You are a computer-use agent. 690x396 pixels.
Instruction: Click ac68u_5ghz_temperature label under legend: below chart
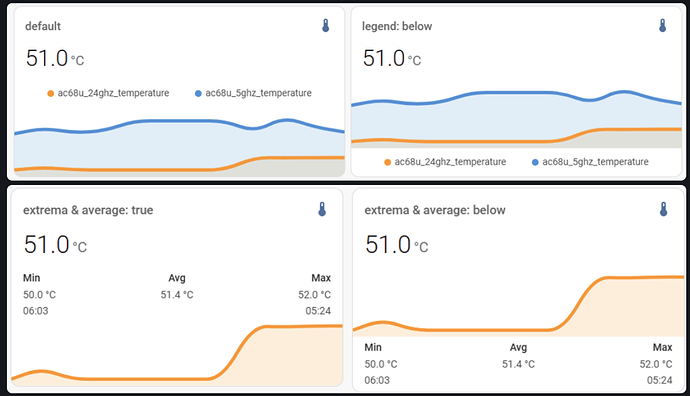[x=595, y=162]
